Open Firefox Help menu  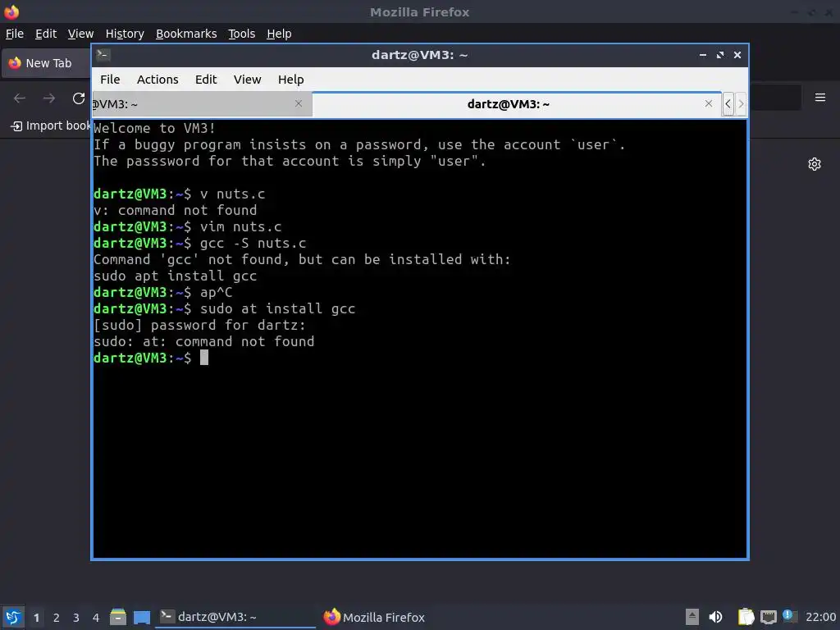(279, 34)
